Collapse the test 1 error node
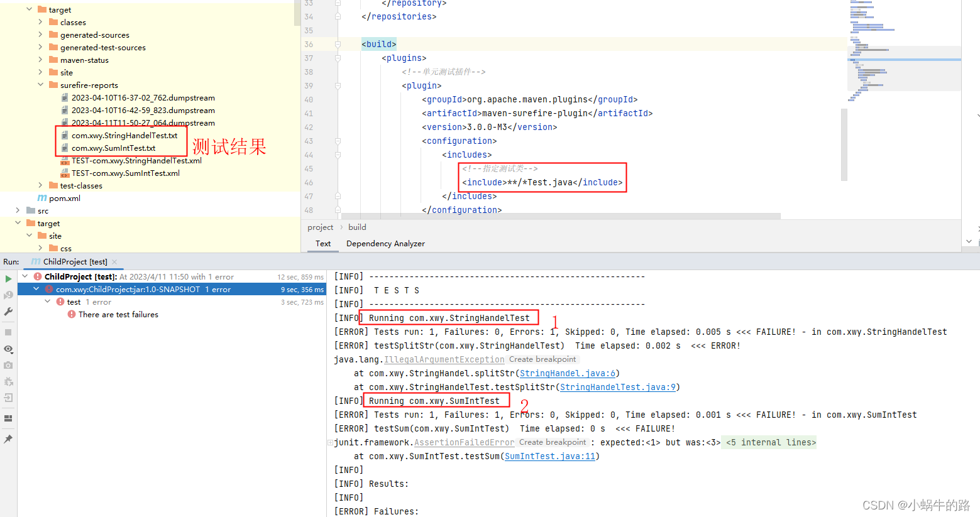Screen dimensions: 980x517 pyautogui.click(x=48, y=302)
